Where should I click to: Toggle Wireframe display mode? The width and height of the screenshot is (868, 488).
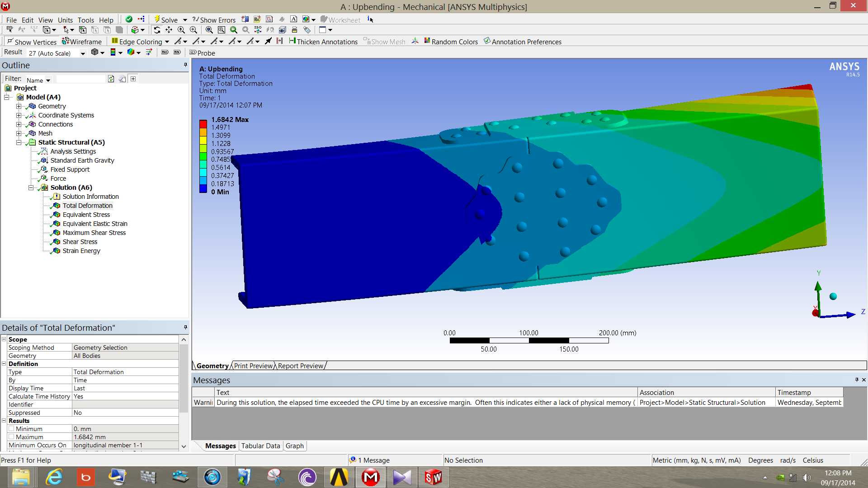pos(82,42)
